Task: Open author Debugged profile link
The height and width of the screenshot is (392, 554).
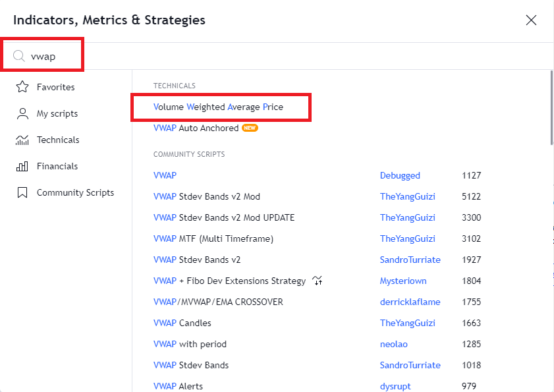Action: click(400, 175)
